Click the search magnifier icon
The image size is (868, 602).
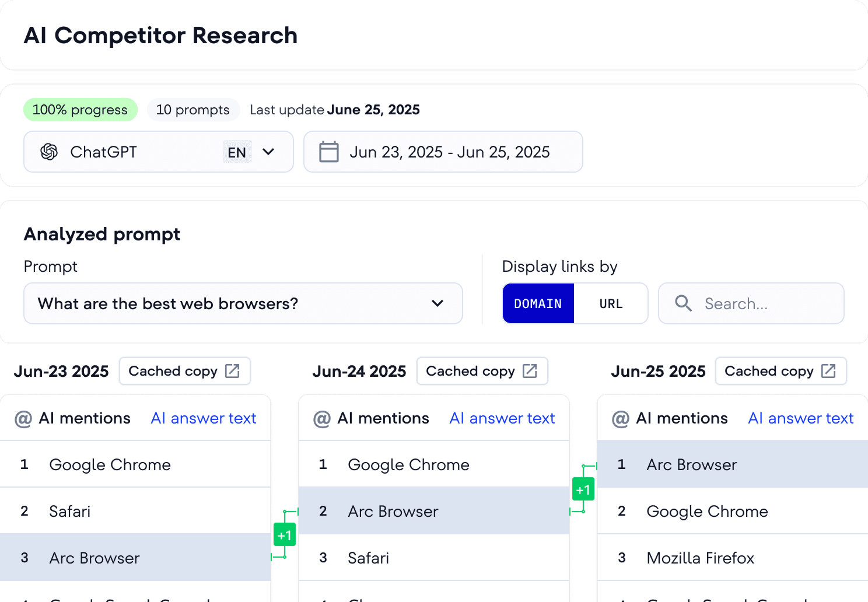pyautogui.click(x=683, y=303)
